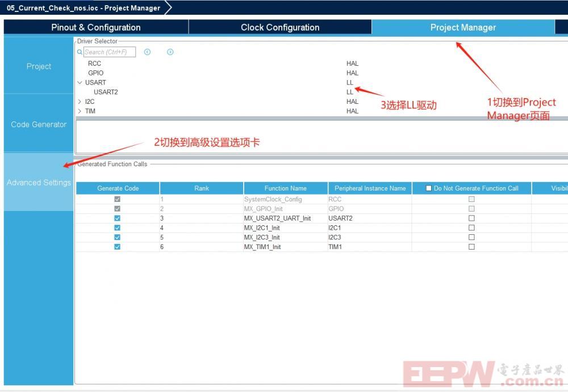Check Do Not Generate call for I2C3
The height and width of the screenshot is (392, 568).
click(x=471, y=238)
